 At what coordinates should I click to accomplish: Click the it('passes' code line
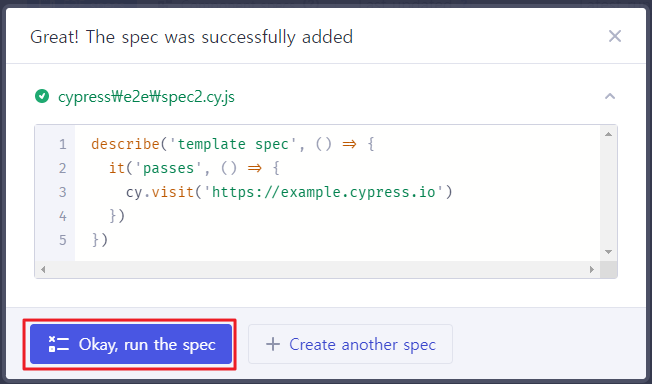pos(194,168)
